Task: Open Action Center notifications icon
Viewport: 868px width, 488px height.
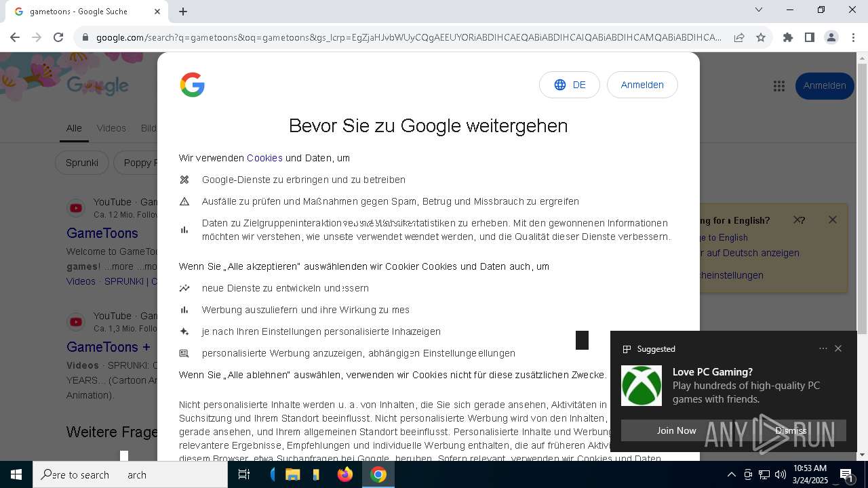Action: pos(846,474)
